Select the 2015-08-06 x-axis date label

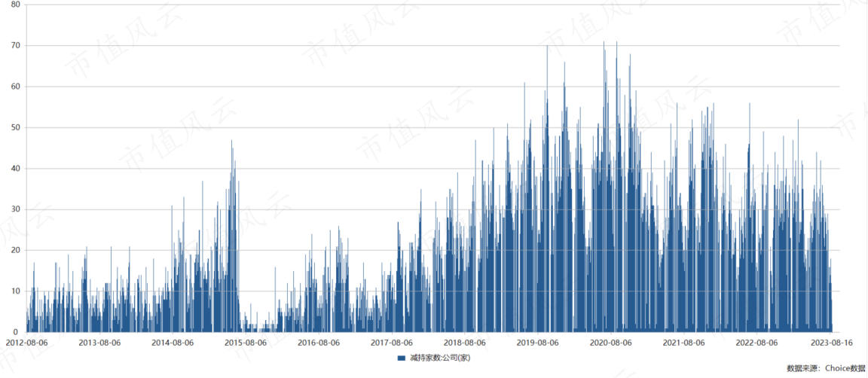point(246,343)
